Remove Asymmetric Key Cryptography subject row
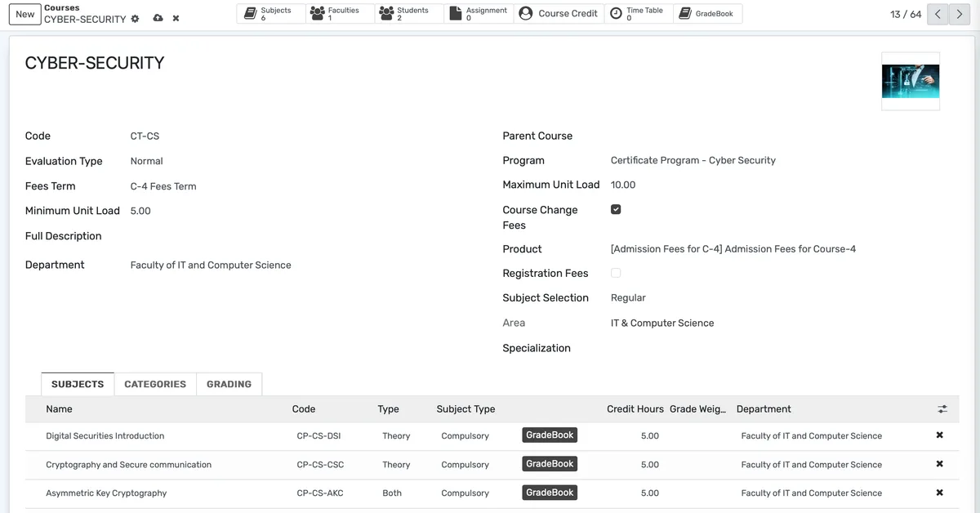The image size is (980, 513). pyautogui.click(x=939, y=493)
